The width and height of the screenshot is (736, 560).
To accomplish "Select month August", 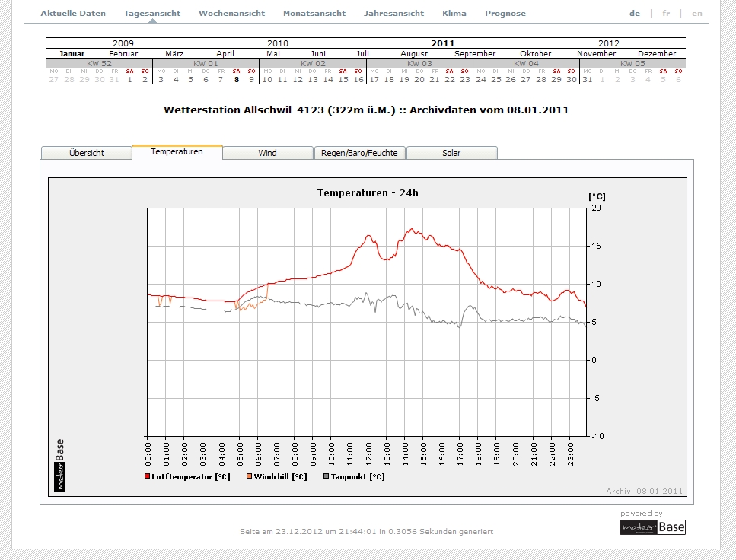I will pos(414,53).
